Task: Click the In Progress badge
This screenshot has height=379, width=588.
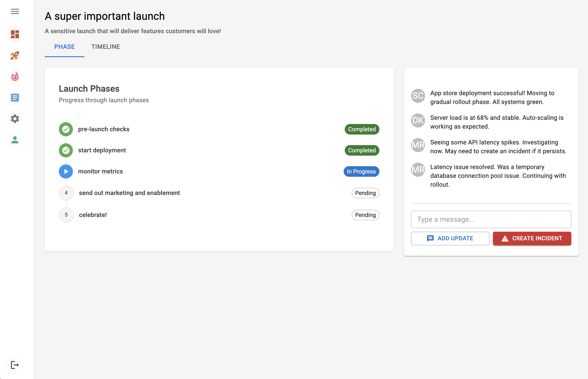Action: coord(361,171)
